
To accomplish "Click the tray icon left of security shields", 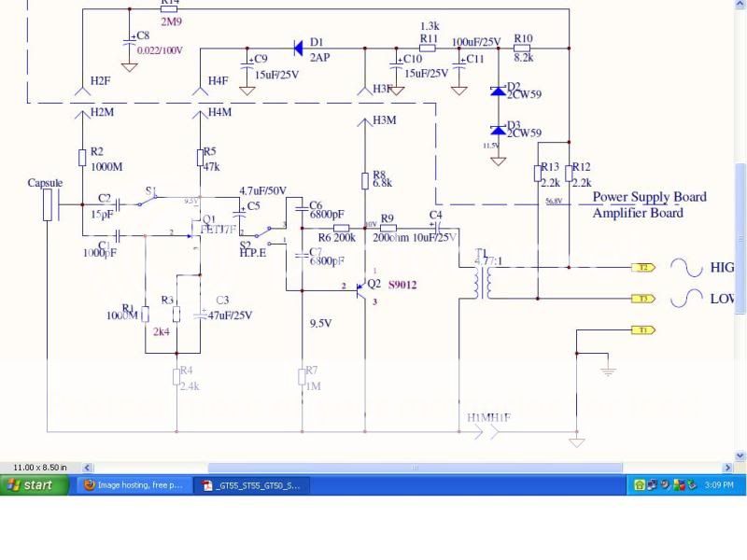I will pyautogui.click(x=666, y=485).
